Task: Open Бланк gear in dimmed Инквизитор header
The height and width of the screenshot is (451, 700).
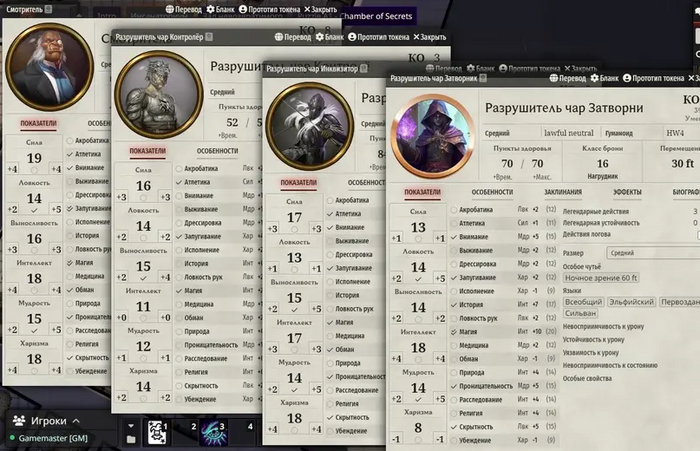Action: coord(480,69)
